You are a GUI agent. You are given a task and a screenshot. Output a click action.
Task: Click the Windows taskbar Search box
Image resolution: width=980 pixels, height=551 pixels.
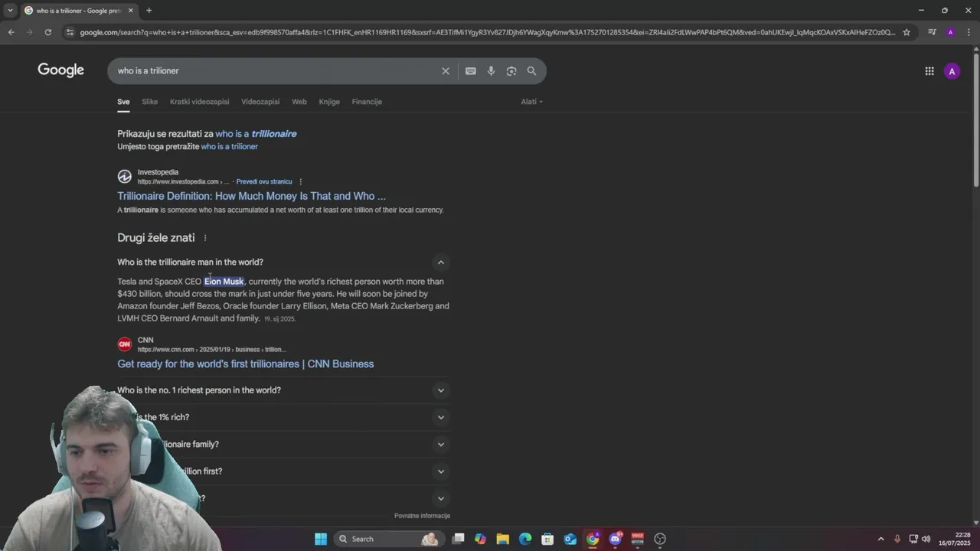388,539
